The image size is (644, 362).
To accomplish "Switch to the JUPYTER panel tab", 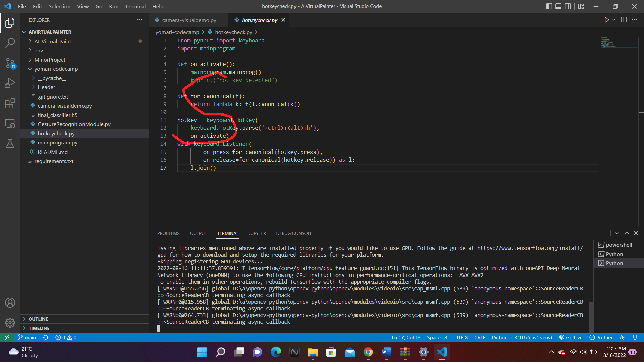I will pos(257,233).
